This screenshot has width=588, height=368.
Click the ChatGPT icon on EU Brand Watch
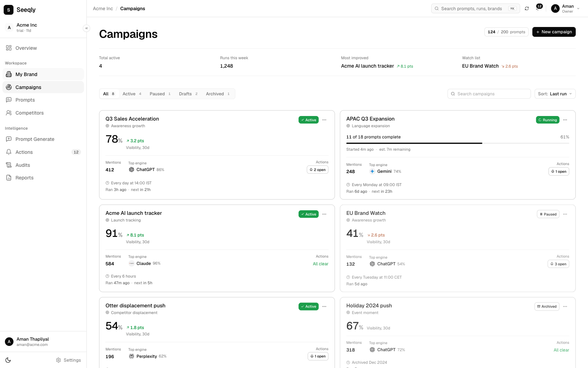click(x=372, y=264)
